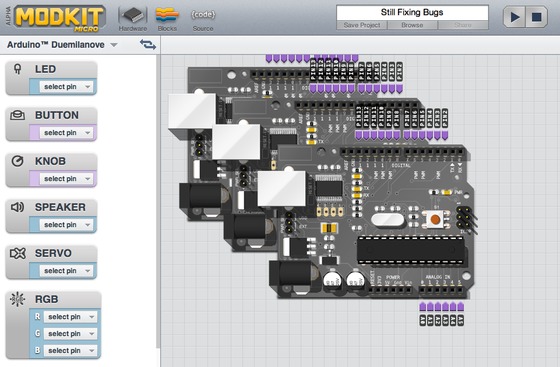The height and width of the screenshot is (367, 560).
Task: Click the BUTTON component icon
Action: coord(18,115)
